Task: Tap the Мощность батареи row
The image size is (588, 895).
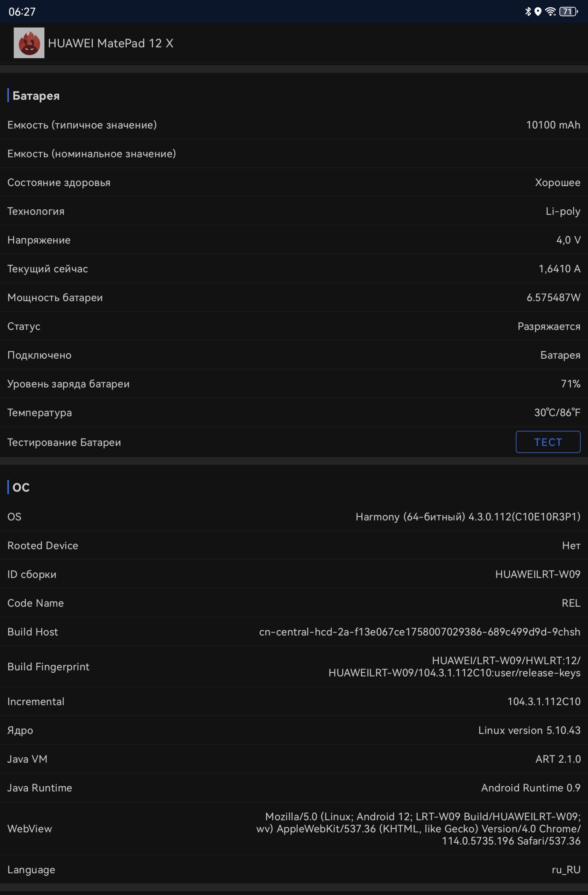Action: tap(294, 298)
